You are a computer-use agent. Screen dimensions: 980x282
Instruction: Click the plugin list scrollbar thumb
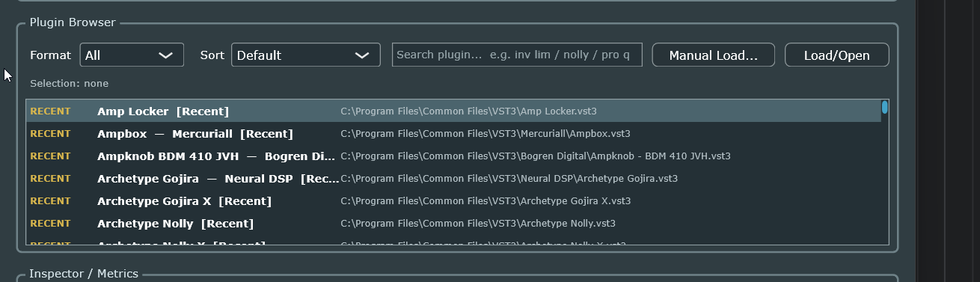point(885,107)
